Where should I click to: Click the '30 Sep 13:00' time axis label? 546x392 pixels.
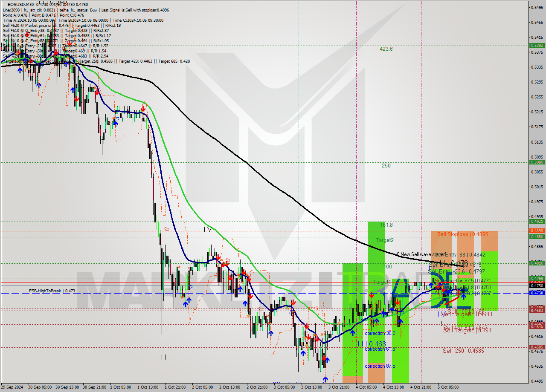(x=67, y=387)
